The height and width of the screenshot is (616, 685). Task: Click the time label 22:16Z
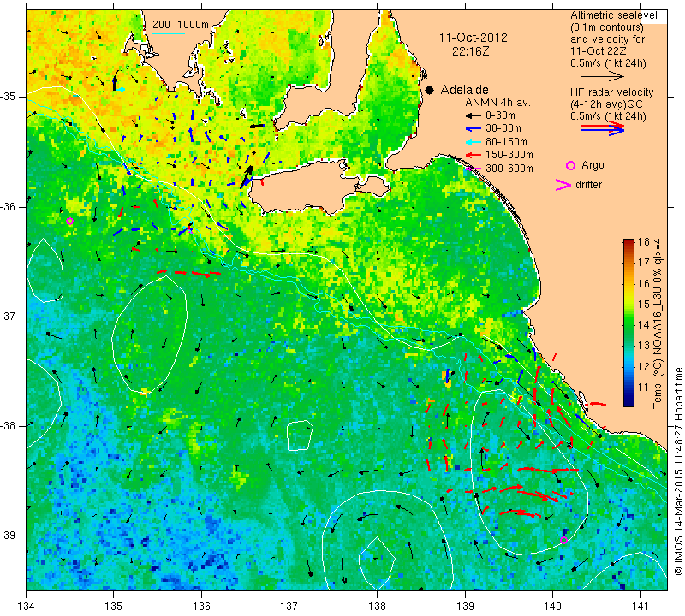pos(470,51)
